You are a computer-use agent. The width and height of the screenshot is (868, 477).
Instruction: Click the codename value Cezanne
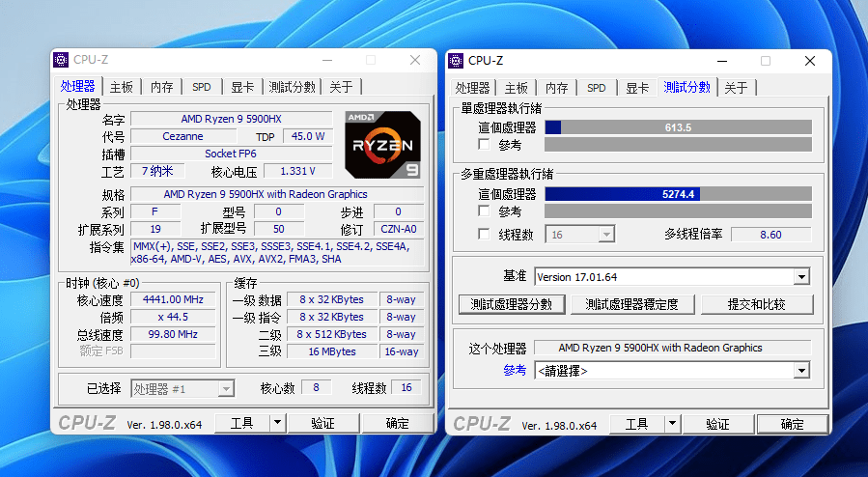[182, 136]
